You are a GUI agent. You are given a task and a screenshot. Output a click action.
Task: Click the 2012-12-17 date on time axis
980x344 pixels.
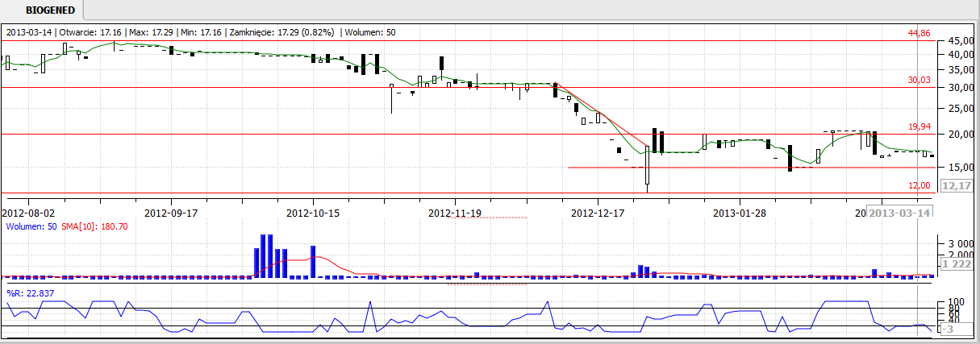597,213
